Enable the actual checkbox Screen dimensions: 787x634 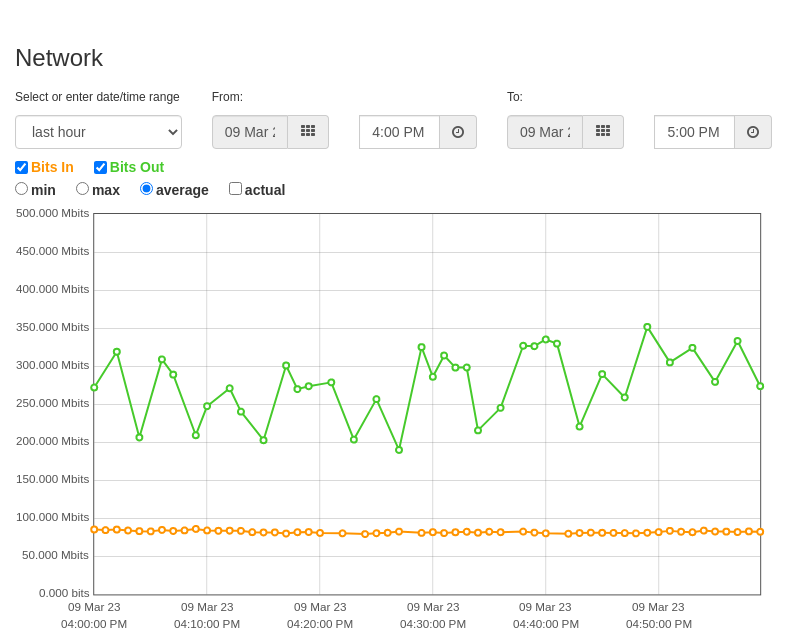[235, 189]
